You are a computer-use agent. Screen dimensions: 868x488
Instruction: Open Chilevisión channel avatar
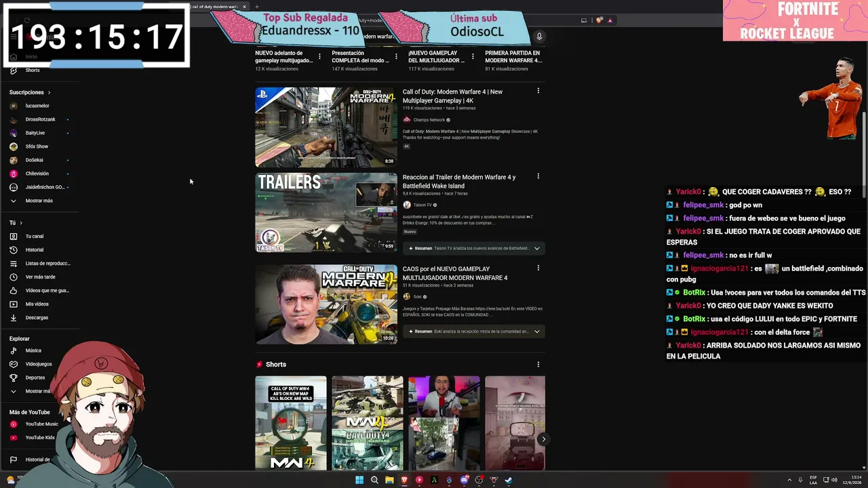14,174
